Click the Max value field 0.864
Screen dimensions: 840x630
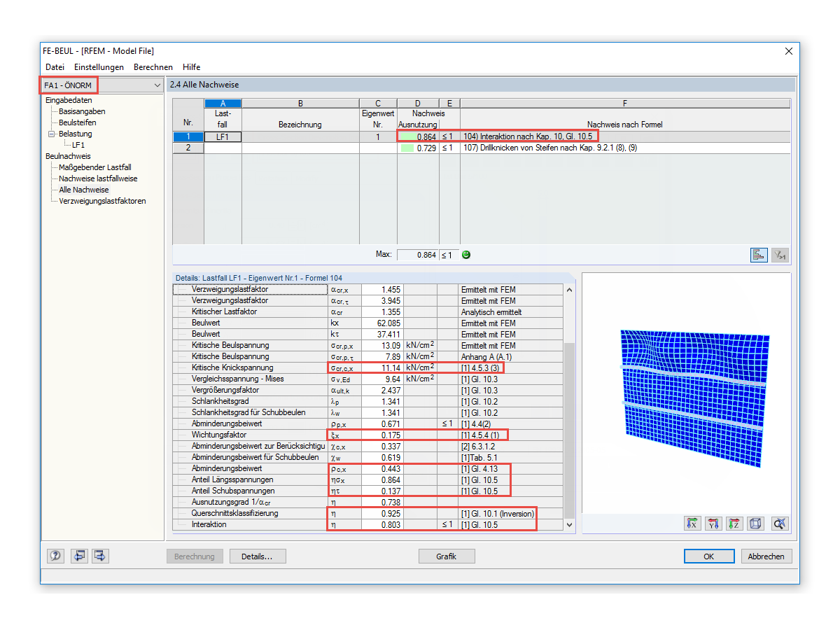point(418,255)
